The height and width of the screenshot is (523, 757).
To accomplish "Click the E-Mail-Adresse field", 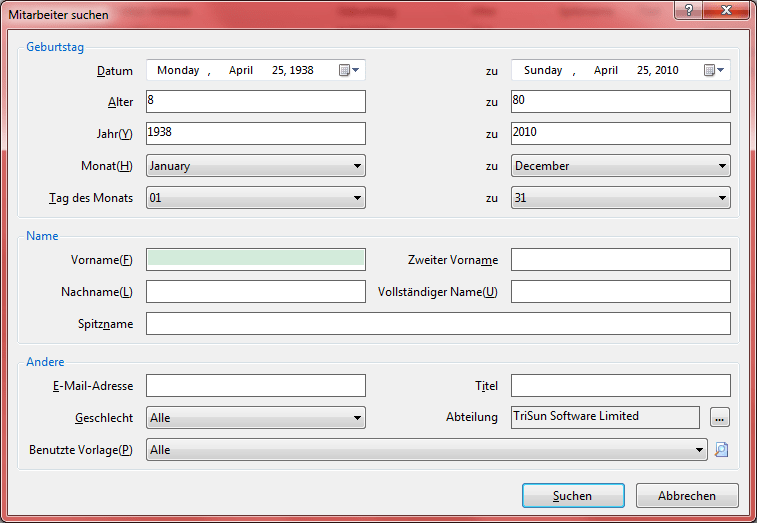I will (256, 385).
